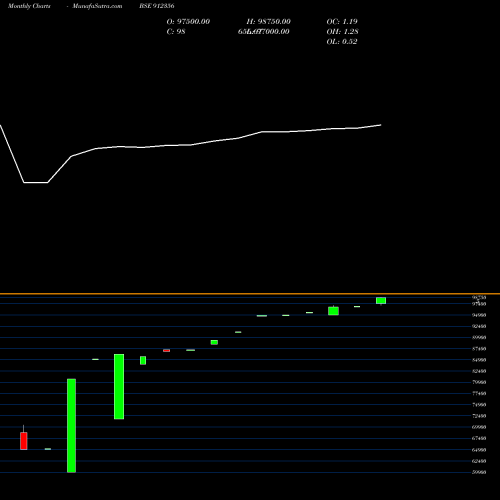Image resolution: width=500 pixels, height=500 pixels.
Task: Click the 'C: 98' close value
Action: coord(176,31)
